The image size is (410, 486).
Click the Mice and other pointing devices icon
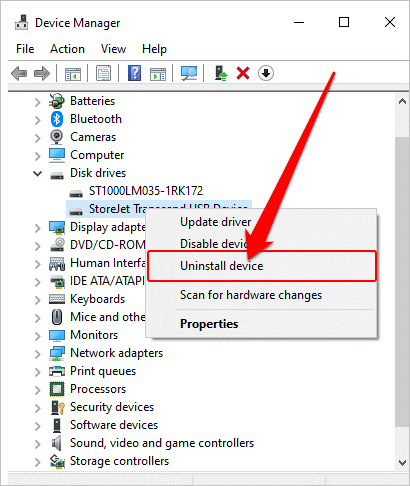tap(57, 317)
